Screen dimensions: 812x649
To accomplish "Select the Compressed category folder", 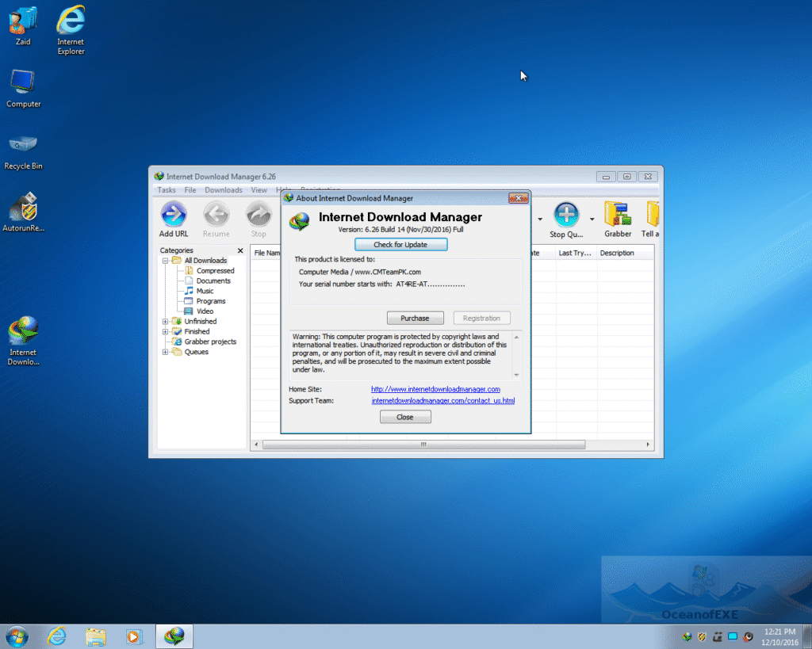I will [x=215, y=271].
